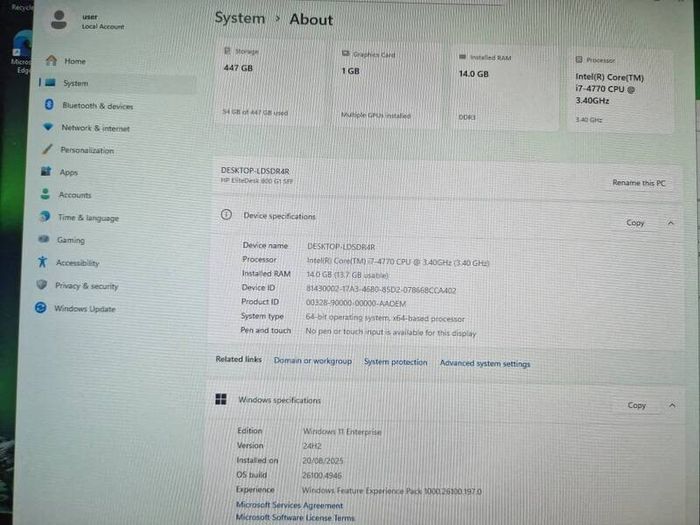
Task: Open the 1 GB Graphics Card tile
Action: [x=387, y=84]
